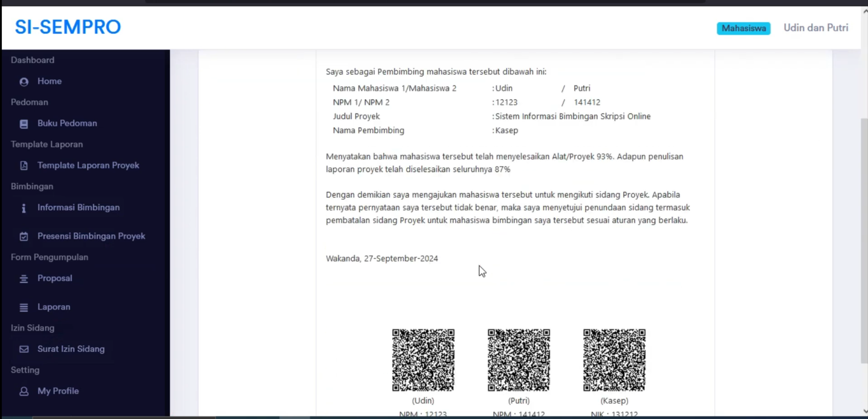The height and width of the screenshot is (419, 868).
Task: Click the Proposal aligned-lines icon
Action: click(x=24, y=279)
